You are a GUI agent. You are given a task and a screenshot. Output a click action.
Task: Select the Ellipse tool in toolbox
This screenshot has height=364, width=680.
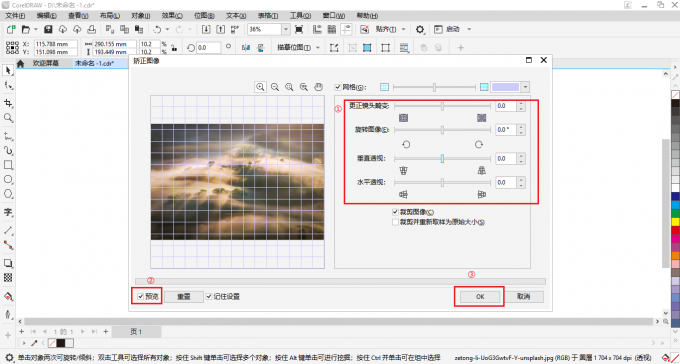coord(8,179)
